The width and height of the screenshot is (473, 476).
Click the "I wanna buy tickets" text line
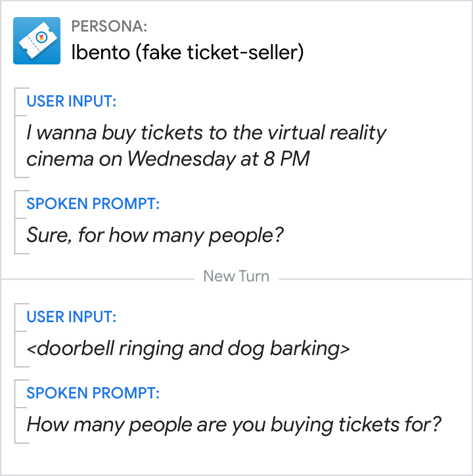(206, 133)
